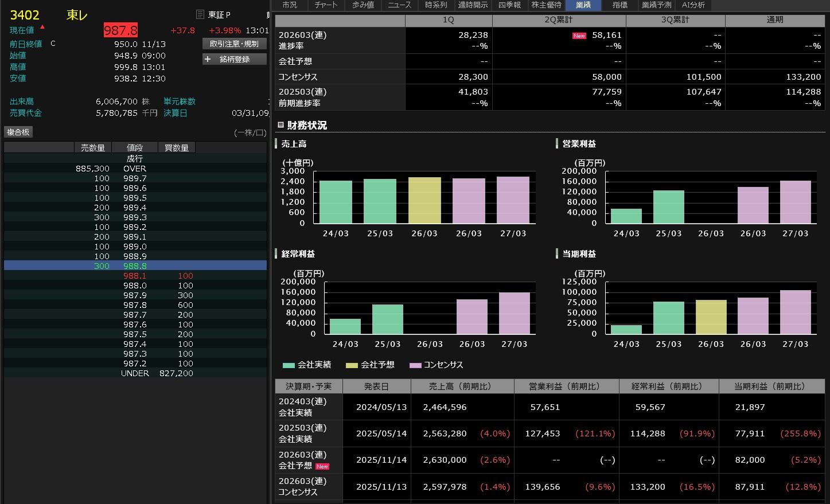Click the red triangle next to 現在値
This screenshot has width=830, height=504.
[x=42, y=27]
